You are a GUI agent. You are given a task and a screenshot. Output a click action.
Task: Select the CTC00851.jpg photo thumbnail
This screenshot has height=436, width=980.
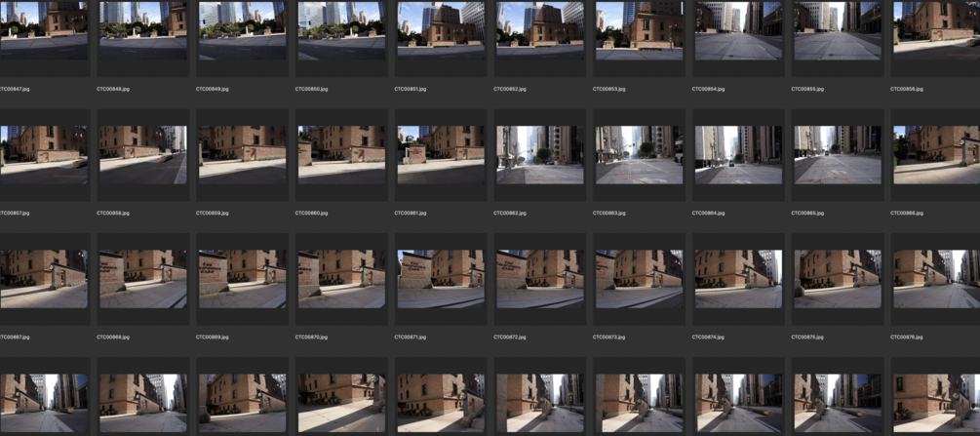coord(441,30)
